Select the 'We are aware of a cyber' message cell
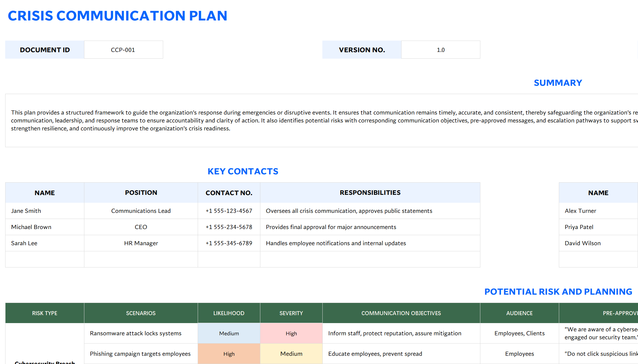This screenshot has height=364, width=638. 598,333
